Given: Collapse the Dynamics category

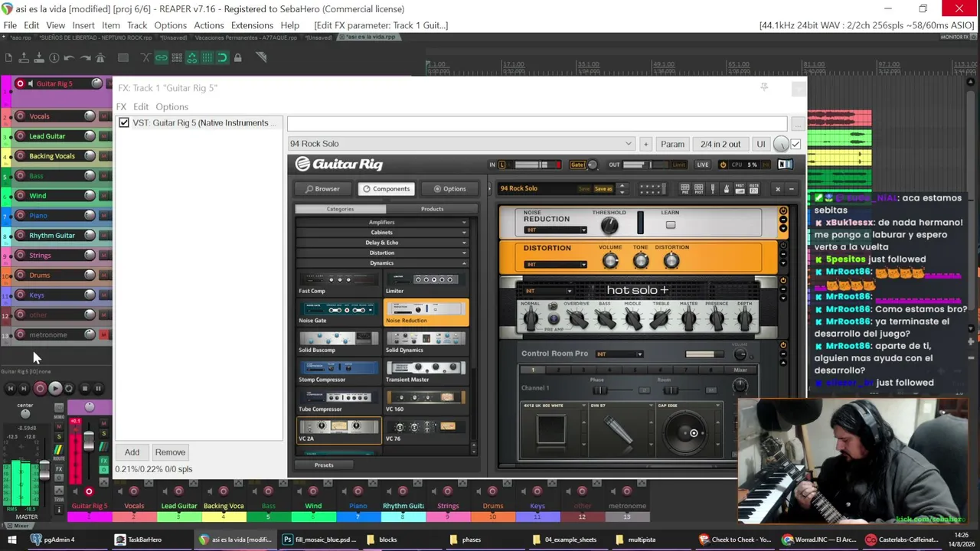Looking at the screenshot, I should pyautogui.click(x=382, y=263).
